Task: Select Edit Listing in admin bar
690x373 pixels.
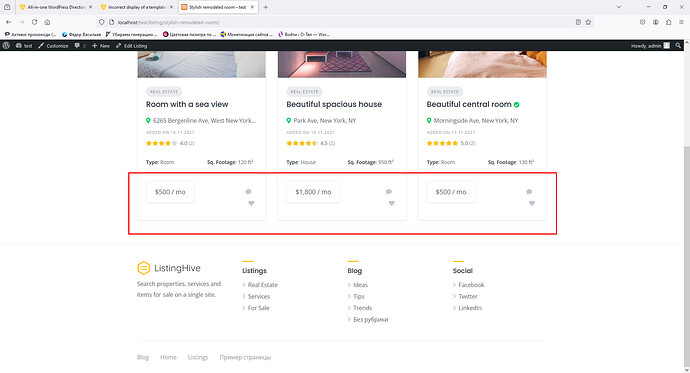Action: coord(132,46)
